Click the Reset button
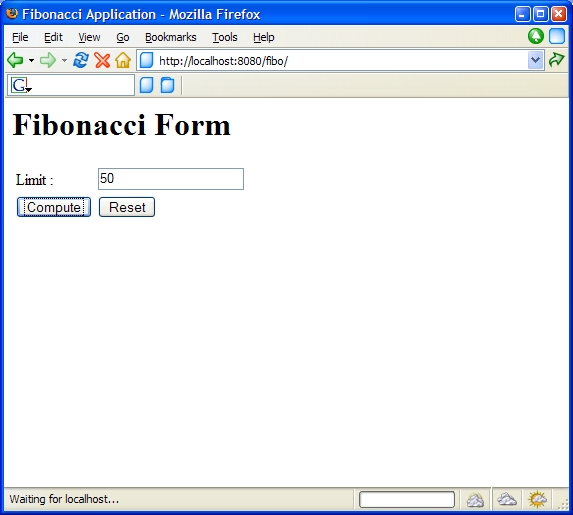Viewport: 573px width, 515px height. (127, 207)
